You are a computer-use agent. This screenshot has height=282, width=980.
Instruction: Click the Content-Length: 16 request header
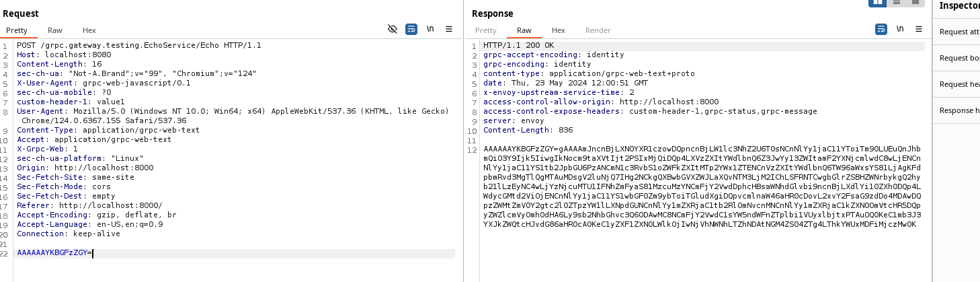[59, 65]
